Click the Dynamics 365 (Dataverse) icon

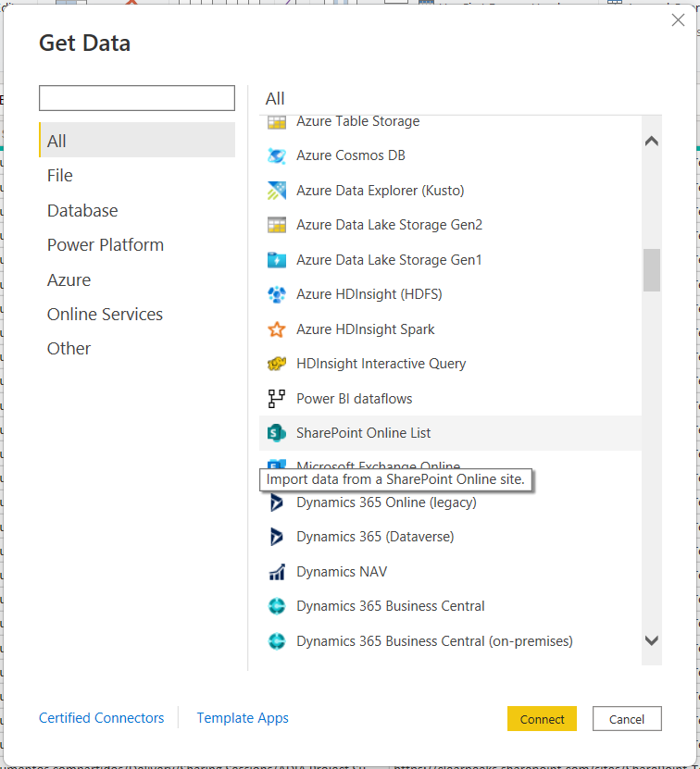pos(276,537)
